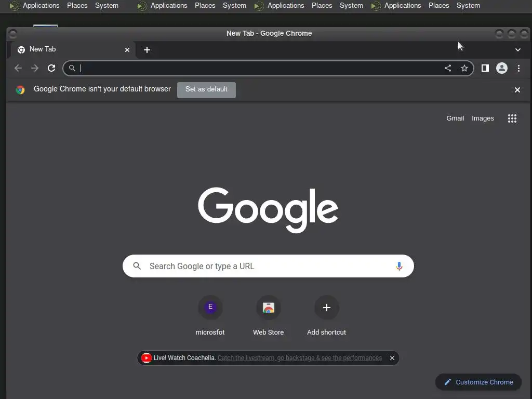Open the Images link

pos(483,118)
